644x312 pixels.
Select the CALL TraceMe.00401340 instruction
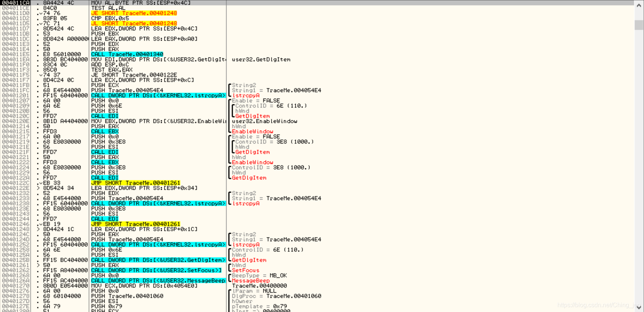click(x=127, y=54)
